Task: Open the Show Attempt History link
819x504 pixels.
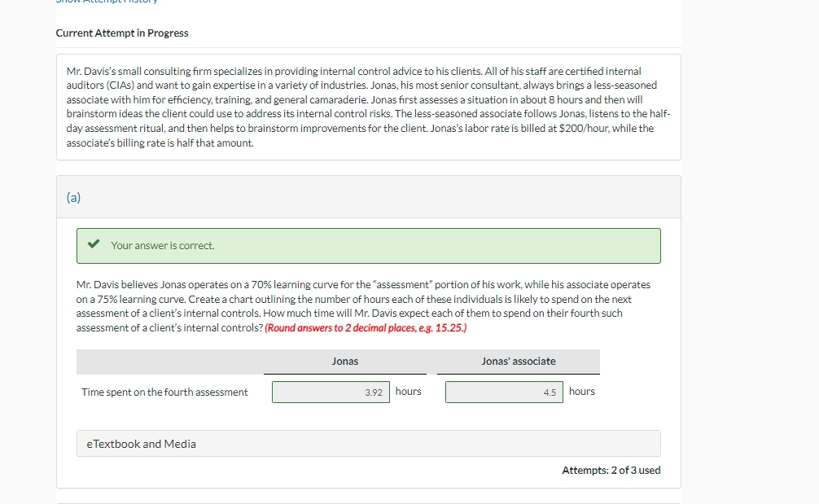Action: pyautogui.click(x=106, y=3)
